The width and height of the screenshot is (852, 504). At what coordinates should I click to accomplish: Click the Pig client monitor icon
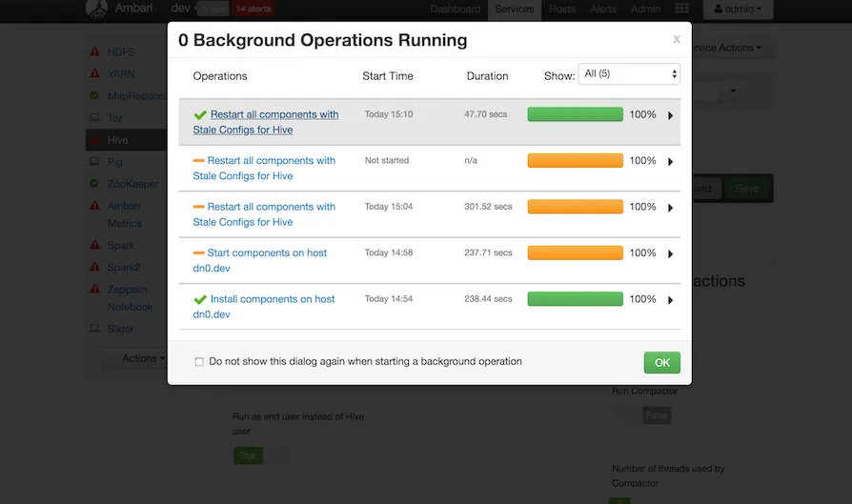[94, 161]
